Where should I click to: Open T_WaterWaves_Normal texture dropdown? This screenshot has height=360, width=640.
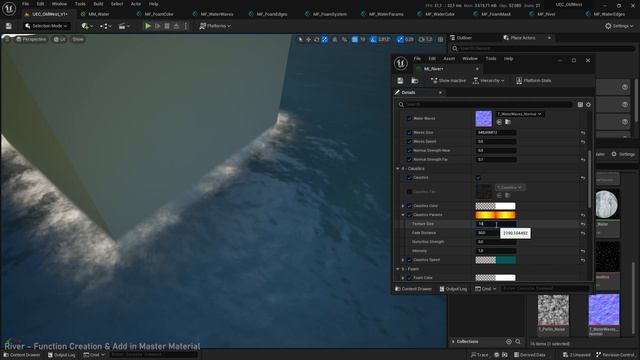(x=519, y=114)
